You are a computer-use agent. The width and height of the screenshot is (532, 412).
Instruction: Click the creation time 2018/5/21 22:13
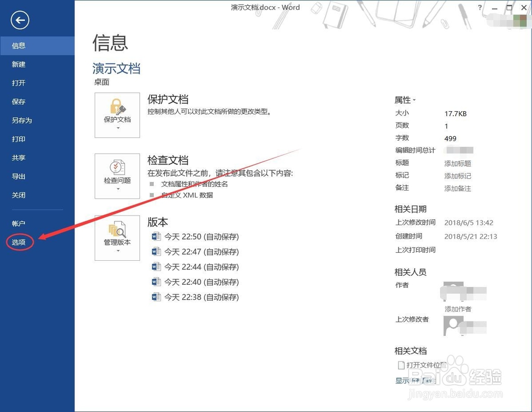click(x=471, y=236)
